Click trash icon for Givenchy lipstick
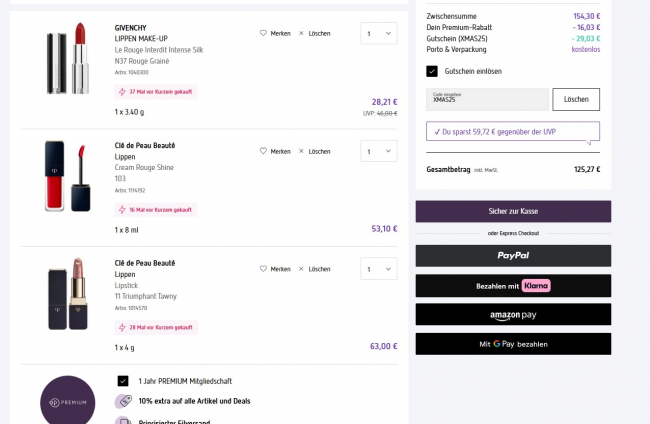The image size is (650, 424). 302,33
